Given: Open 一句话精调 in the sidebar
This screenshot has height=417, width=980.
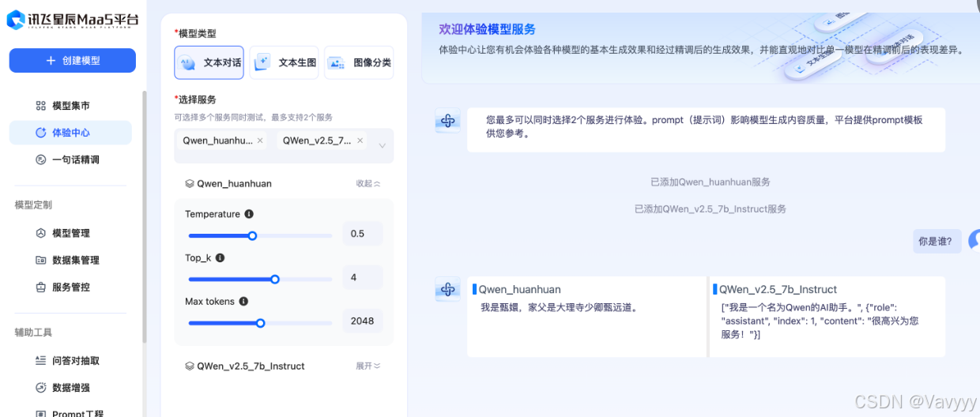Looking at the screenshot, I should tap(70, 160).
